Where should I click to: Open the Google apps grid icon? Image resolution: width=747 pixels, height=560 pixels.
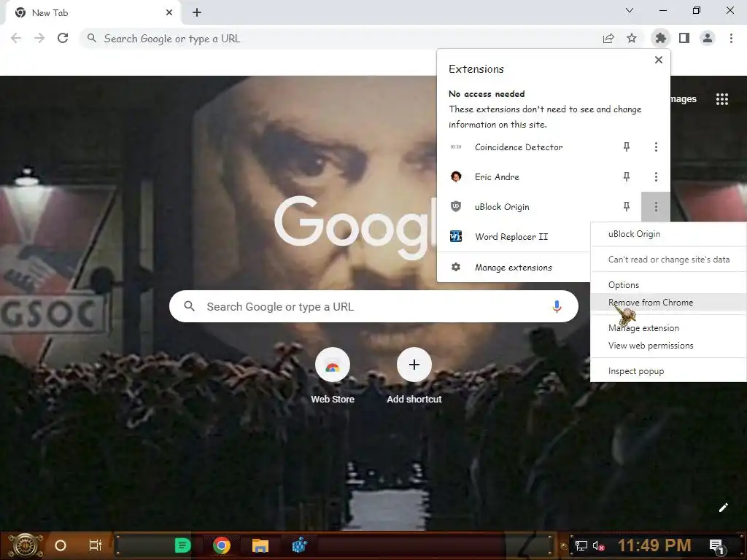721,99
